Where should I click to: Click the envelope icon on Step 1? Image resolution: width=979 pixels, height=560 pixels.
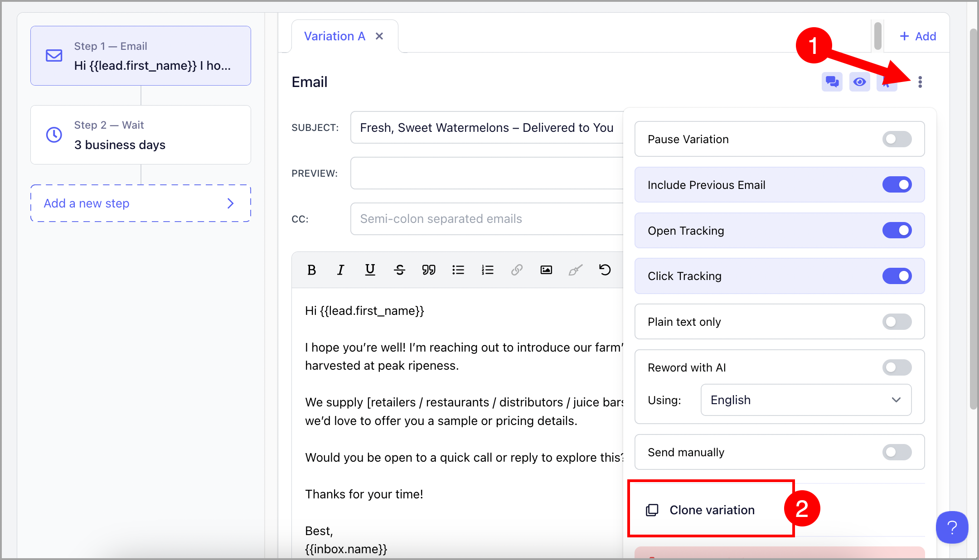(x=54, y=56)
